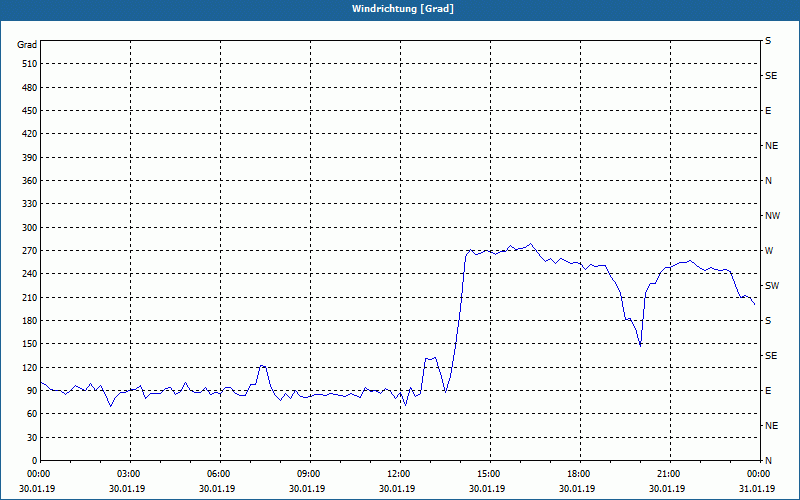
Task: Click the 360 y-axis value
Action: coord(30,181)
